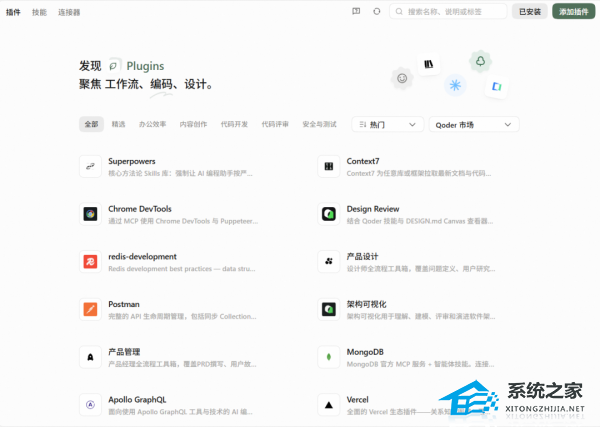600x427 pixels.
Task: Click the 已安装 button
Action: coord(530,11)
